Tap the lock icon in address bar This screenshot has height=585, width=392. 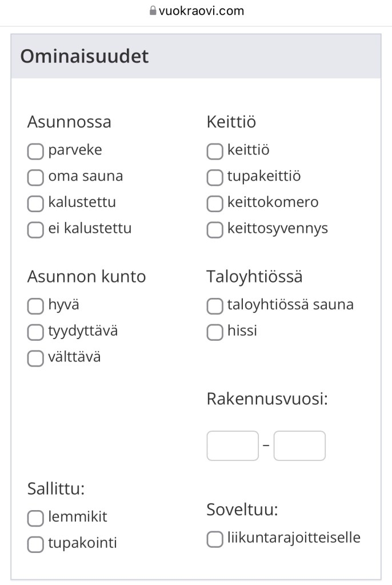153,11
